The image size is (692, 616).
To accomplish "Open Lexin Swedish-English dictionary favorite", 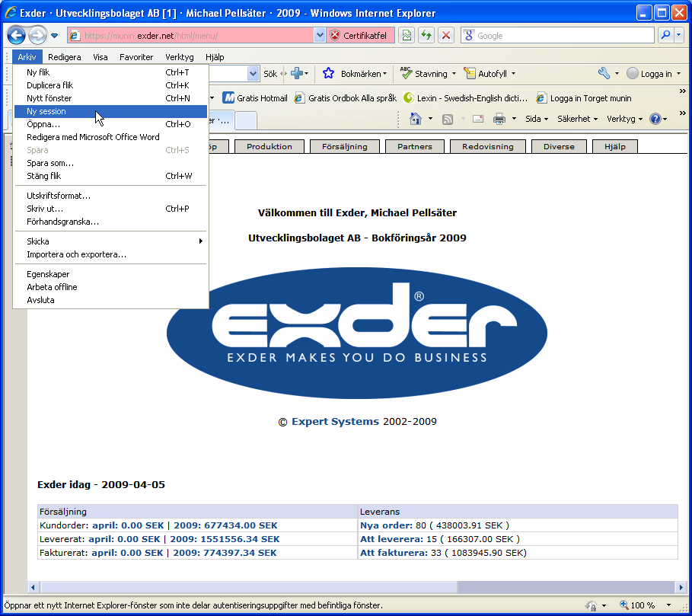I will 465,98.
